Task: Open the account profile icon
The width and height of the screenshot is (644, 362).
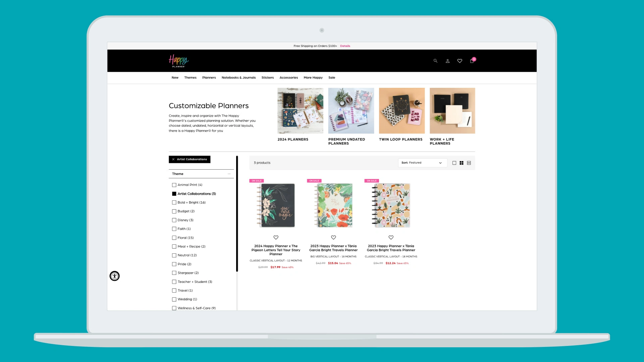Action: (x=447, y=61)
